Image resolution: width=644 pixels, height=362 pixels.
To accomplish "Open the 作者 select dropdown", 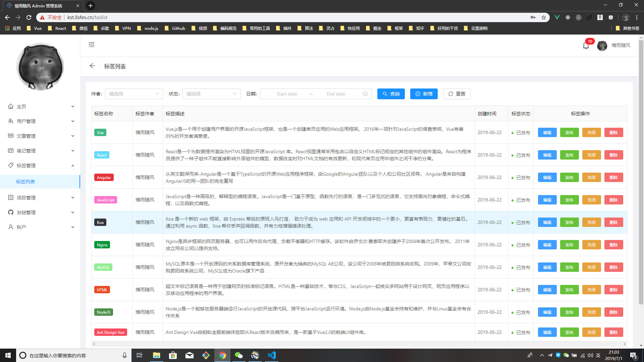I will (x=134, y=94).
